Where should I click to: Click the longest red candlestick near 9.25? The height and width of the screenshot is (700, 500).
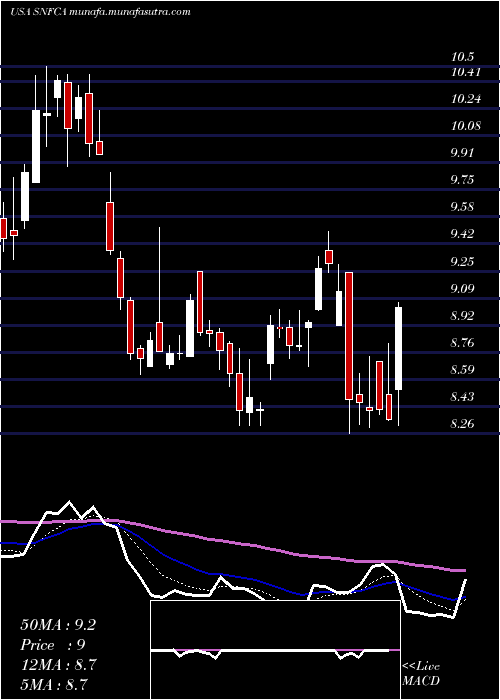pyautogui.click(x=349, y=336)
